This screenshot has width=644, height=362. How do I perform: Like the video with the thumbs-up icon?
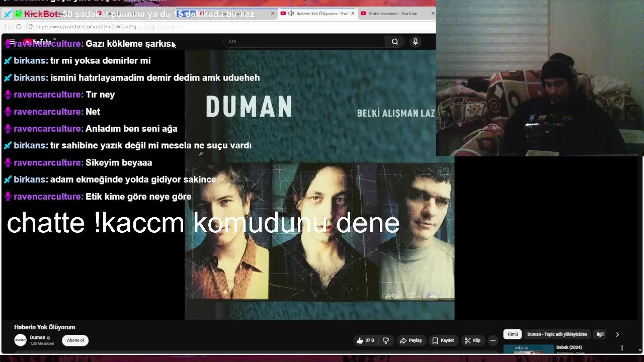click(x=365, y=340)
